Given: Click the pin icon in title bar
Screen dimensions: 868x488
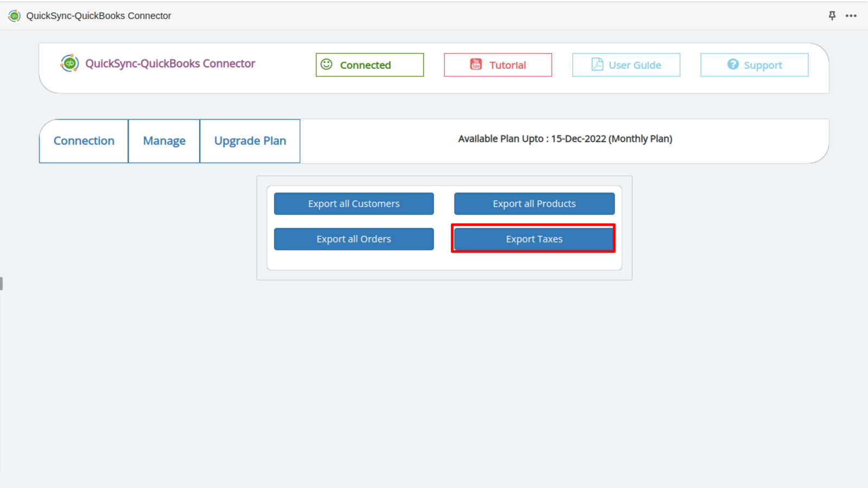Looking at the screenshot, I should pyautogui.click(x=832, y=16).
